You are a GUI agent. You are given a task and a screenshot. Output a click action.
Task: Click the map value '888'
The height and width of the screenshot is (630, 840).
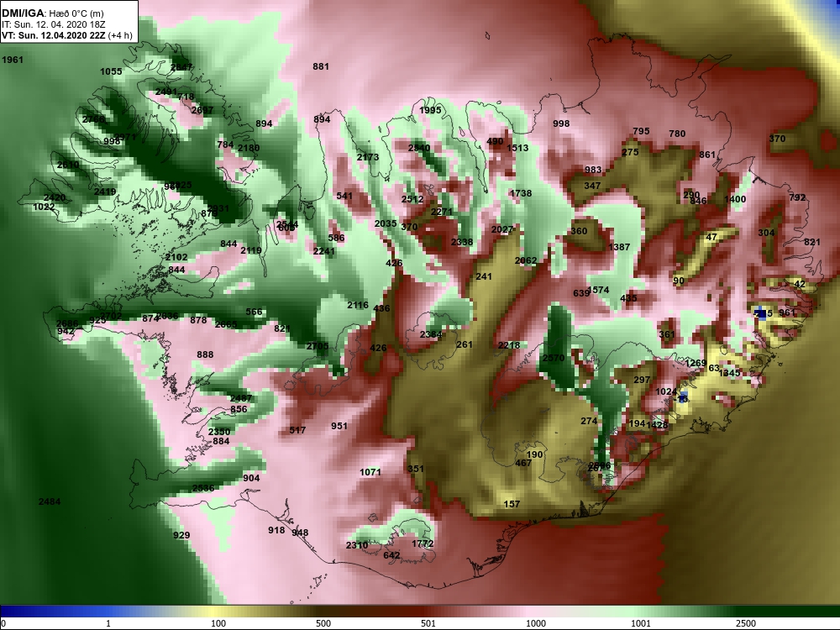[x=205, y=354]
